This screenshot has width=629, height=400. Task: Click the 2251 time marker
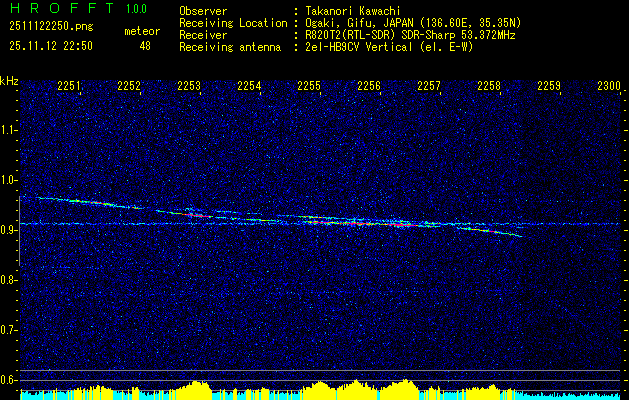click(x=69, y=86)
